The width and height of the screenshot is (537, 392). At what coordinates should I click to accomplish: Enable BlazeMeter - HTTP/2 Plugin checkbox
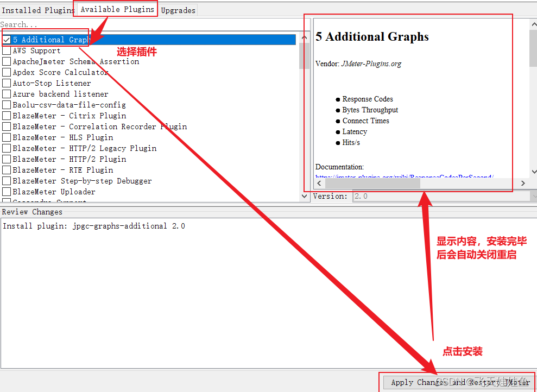click(7, 159)
